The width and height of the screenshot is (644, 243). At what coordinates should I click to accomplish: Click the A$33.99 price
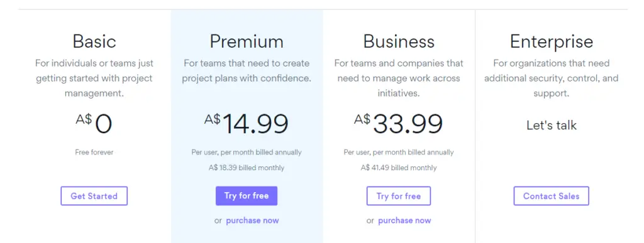click(x=398, y=123)
